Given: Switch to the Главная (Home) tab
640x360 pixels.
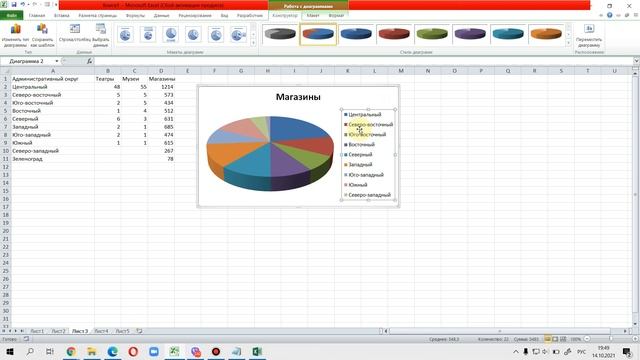Looking at the screenshot, I should pyautogui.click(x=37, y=16).
